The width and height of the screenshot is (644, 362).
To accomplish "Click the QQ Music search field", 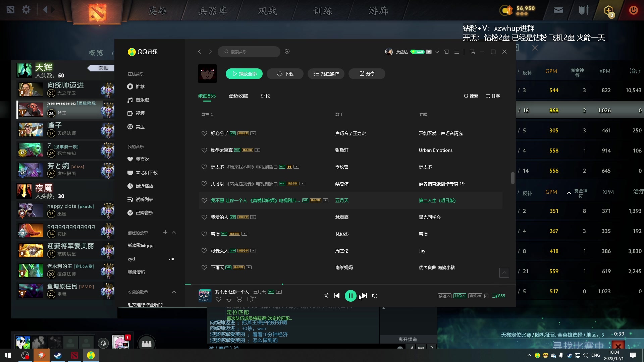I will [x=249, y=52].
